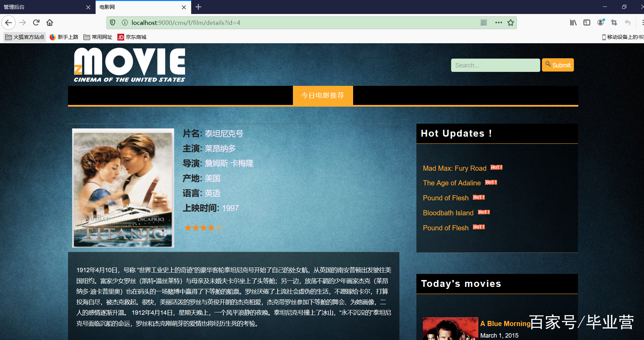Show site information icon in address bar
The height and width of the screenshot is (340, 644).
click(125, 23)
